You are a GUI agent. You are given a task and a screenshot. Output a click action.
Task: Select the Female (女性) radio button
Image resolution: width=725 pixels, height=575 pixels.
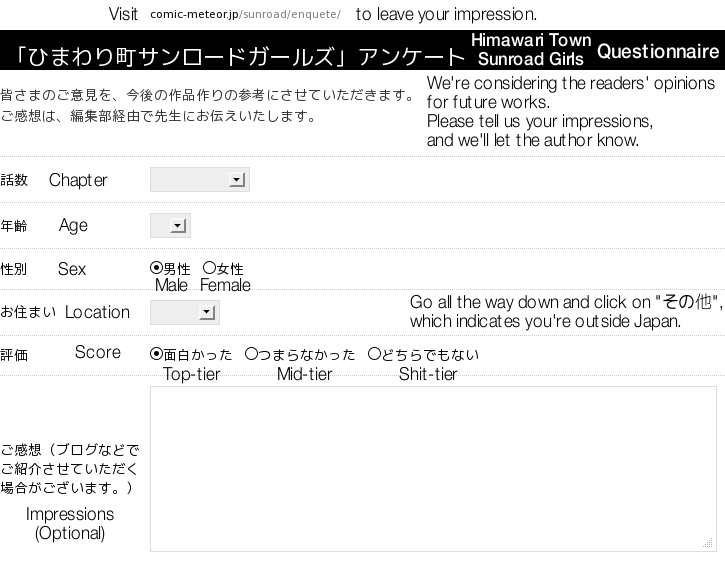[x=209, y=268]
